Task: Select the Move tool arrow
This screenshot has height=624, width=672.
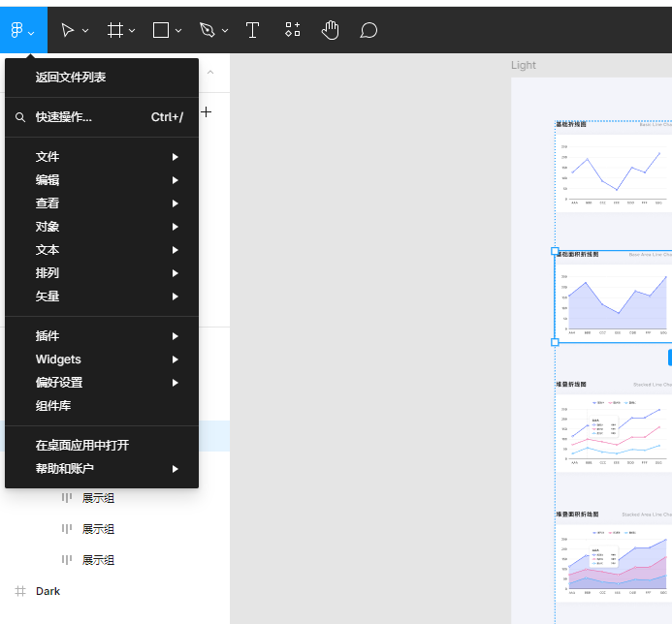Action: [67, 30]
